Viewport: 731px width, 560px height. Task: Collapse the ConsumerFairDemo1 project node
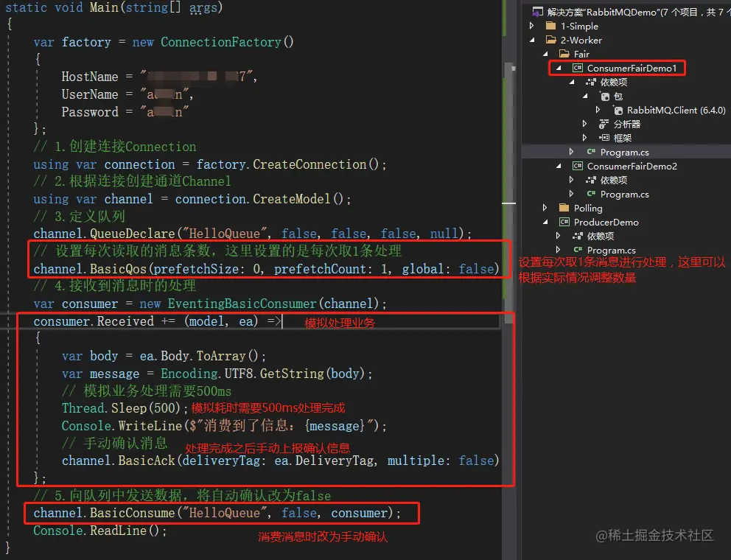[559, 68]
